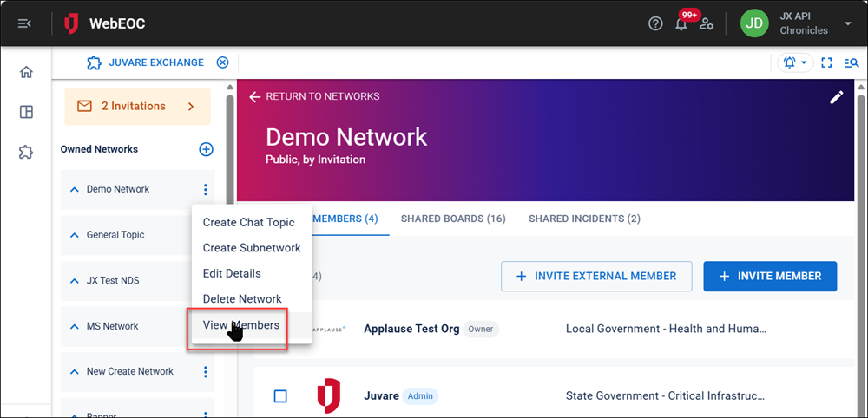Edit network with the pencil icon
868x418 pixels.
pyautogui.click(x=837, y=97)
